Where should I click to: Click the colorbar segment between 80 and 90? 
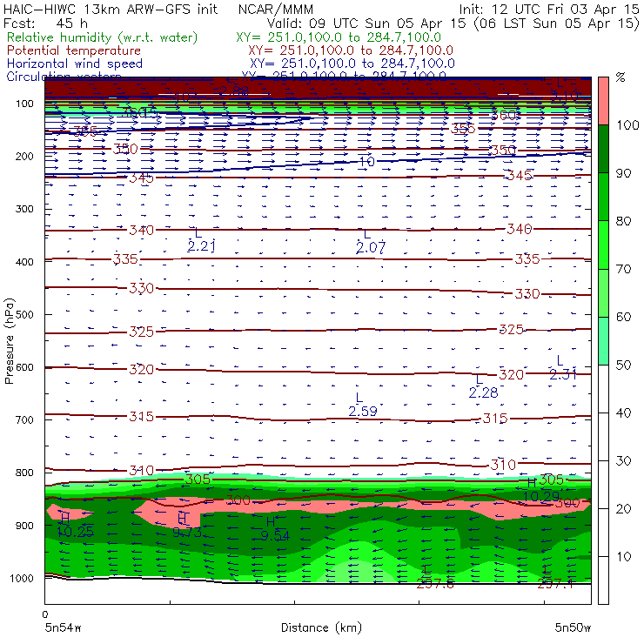(x=603, y=197)
